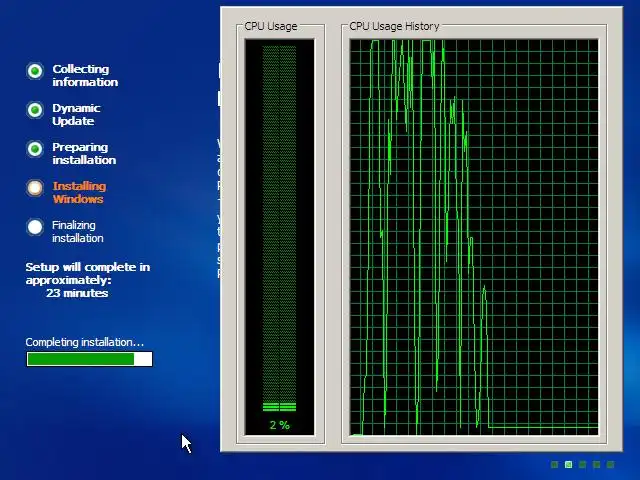Select the orange "Installing Windows" step label

tap(79, 192)
